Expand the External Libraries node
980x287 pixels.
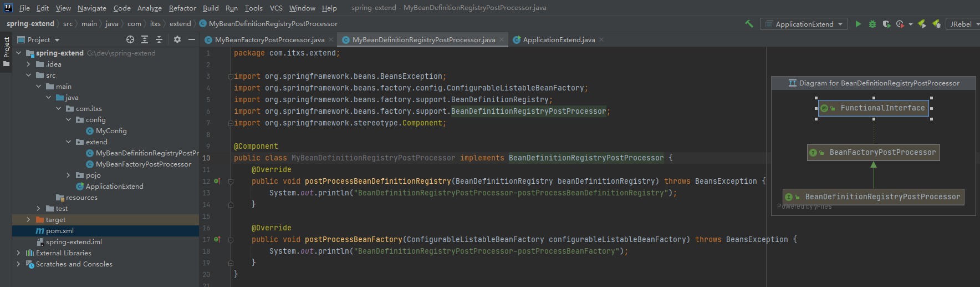click(18, 253)
